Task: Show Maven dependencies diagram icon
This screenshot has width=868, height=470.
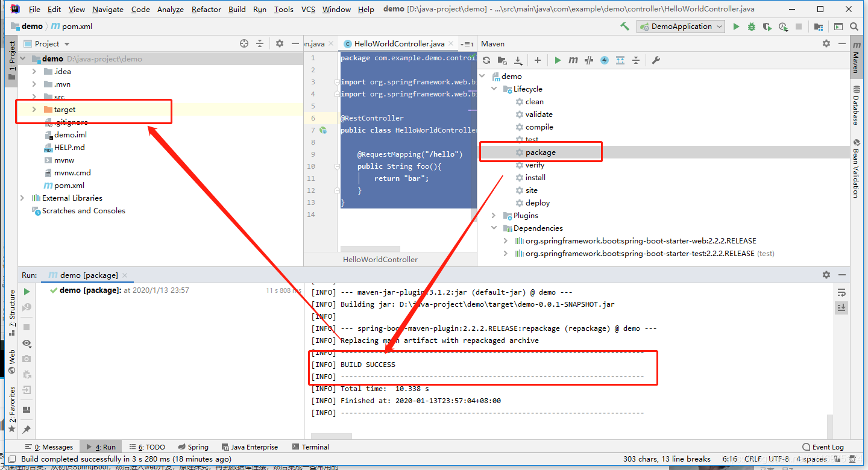Action: 620,60
